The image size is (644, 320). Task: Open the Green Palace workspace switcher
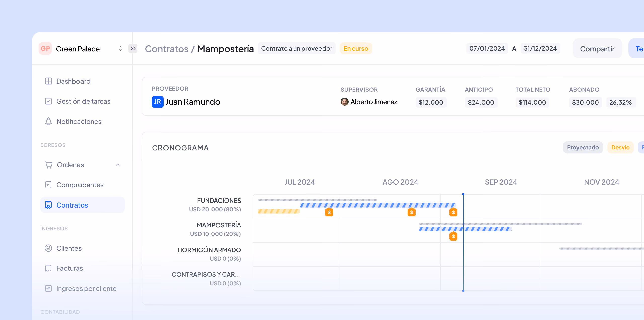pyautogui.click(x=120, y=49)
